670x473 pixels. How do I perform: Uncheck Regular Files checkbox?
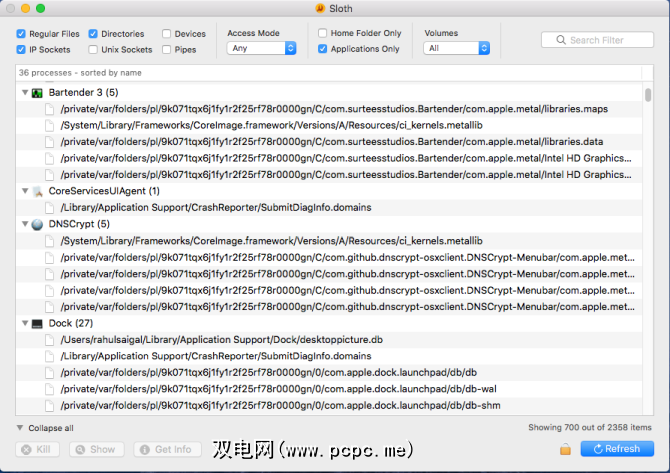click(21, 33)
